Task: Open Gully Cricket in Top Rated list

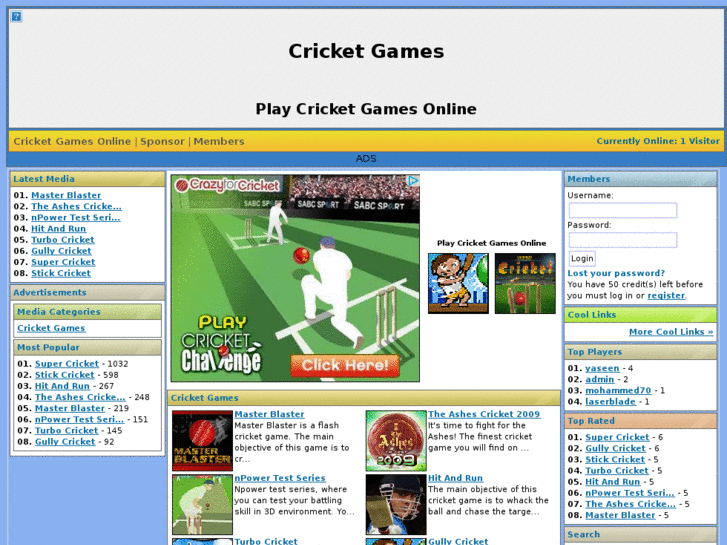Action: pos(615,449)
